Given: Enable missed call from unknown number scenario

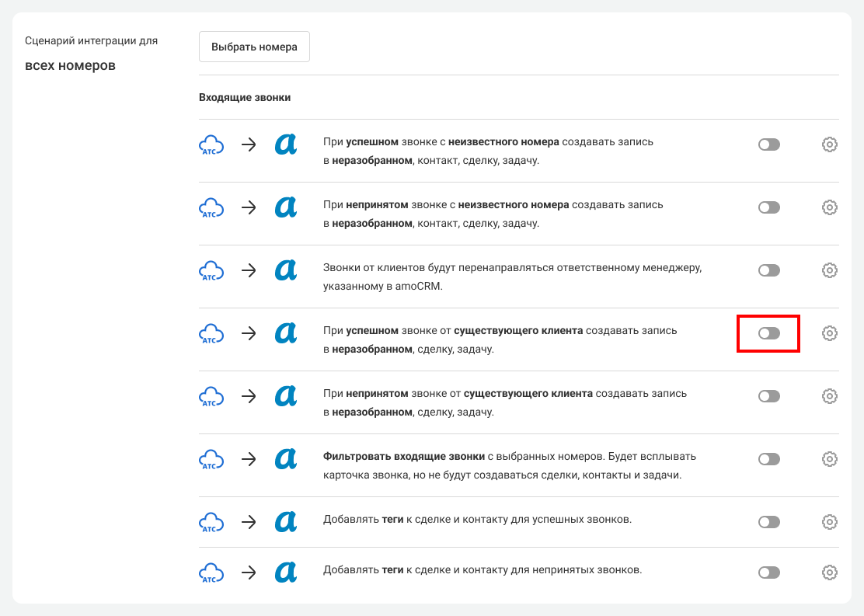Looking at the screenshot, I should point(768,207).
